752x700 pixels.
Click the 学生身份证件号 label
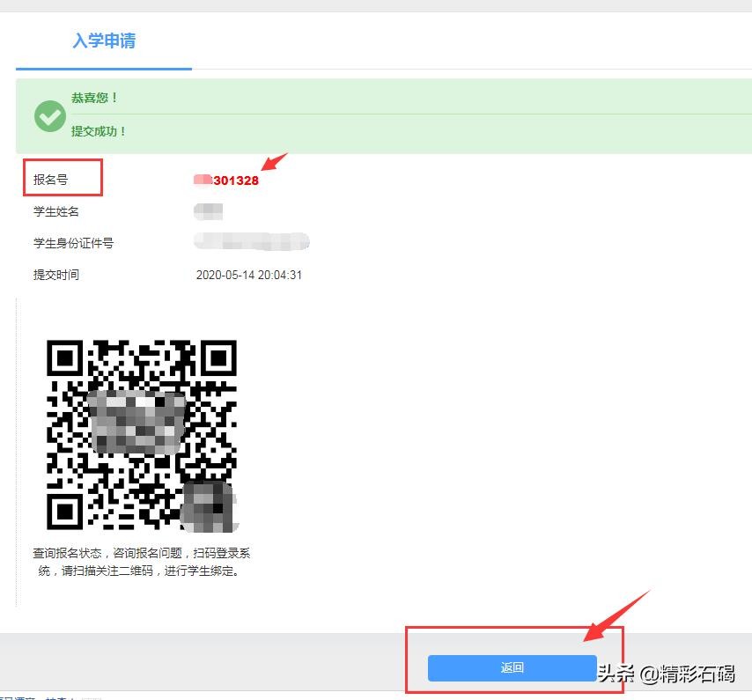coord(73,243)
